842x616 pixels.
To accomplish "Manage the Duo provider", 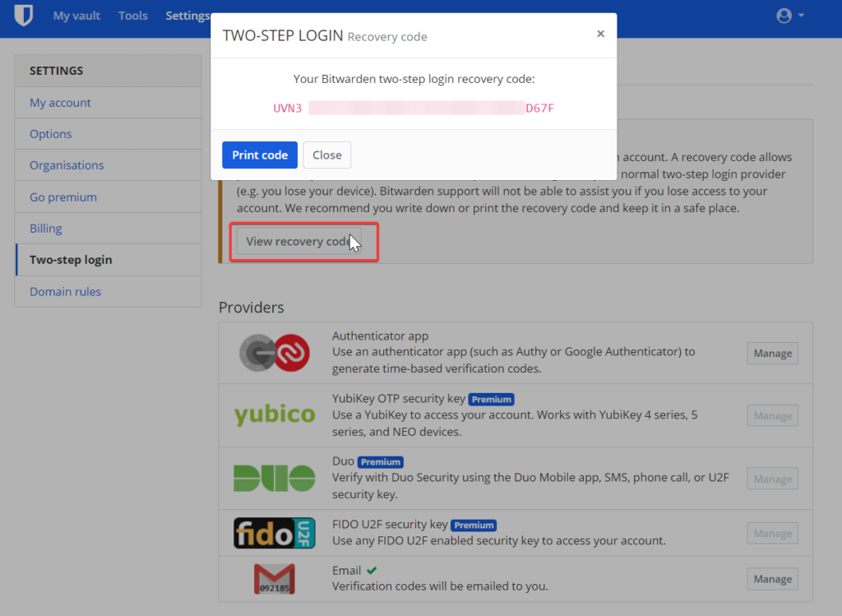I will 772,479.
